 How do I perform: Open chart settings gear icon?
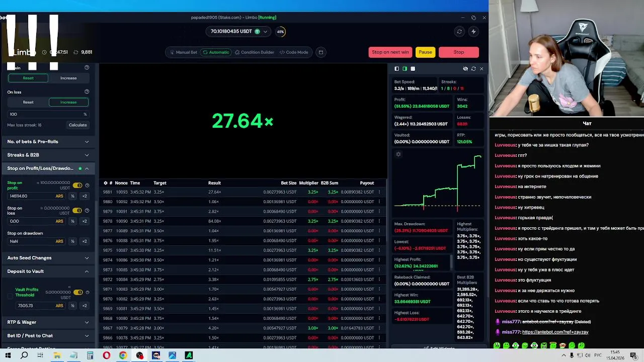398,154
